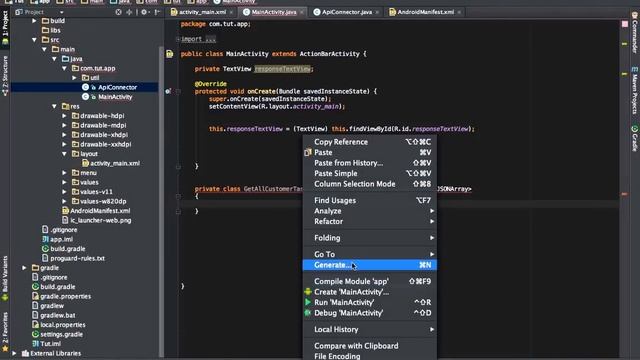Open Paste from History... entry

369,163
